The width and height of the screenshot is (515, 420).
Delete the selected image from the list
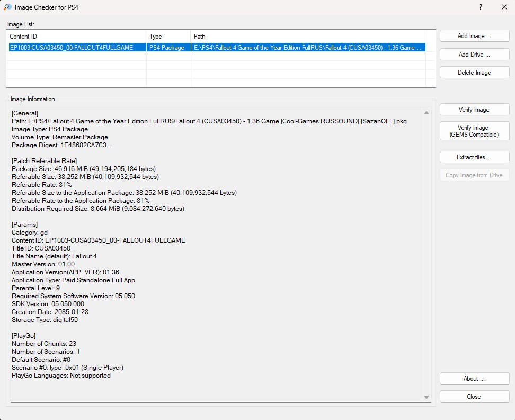tap(474, 73)
